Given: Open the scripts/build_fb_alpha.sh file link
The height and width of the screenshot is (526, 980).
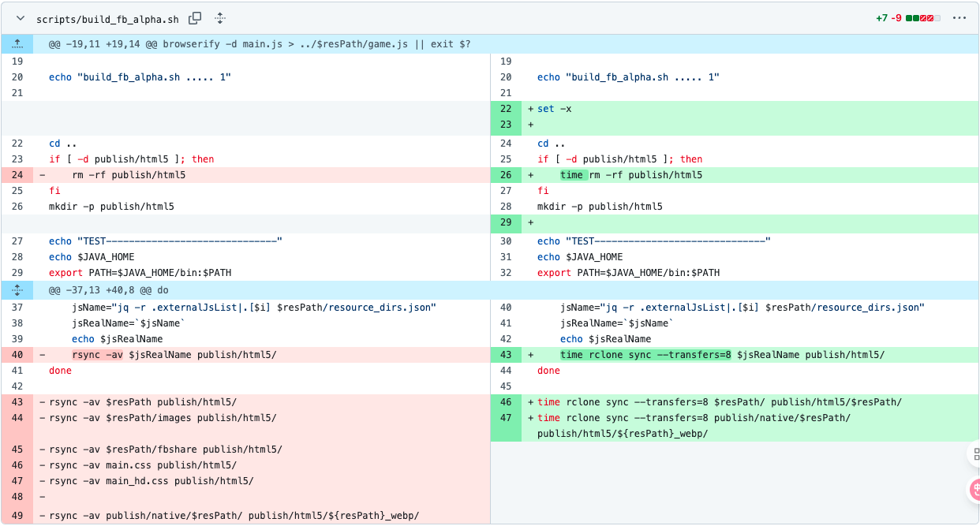Looking at the screenshot, I should coord(107,19).
